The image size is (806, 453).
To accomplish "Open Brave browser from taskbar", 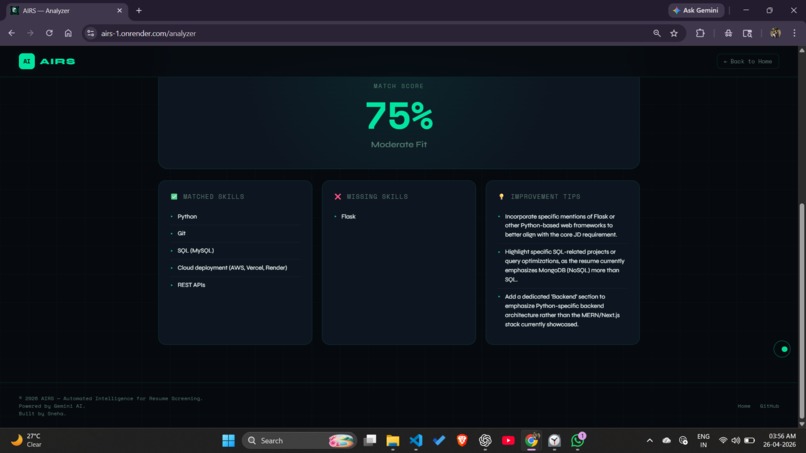I will [462, 440].
